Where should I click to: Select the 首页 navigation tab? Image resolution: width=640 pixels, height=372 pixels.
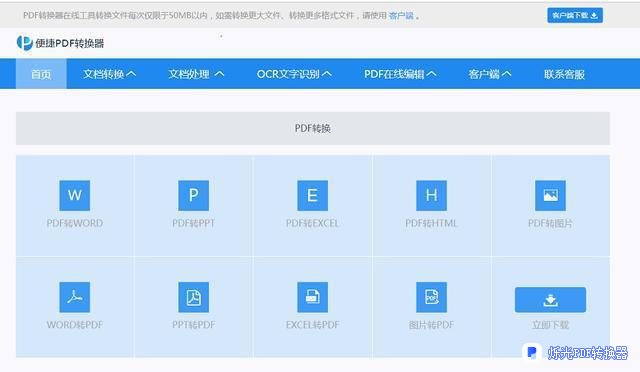pos(41,74)
